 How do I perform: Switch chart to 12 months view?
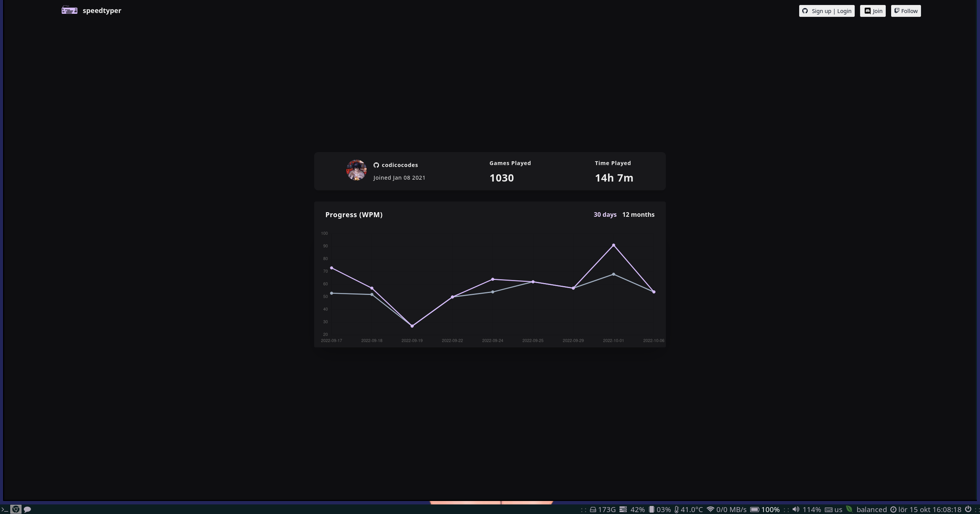(x=638, y=214)
